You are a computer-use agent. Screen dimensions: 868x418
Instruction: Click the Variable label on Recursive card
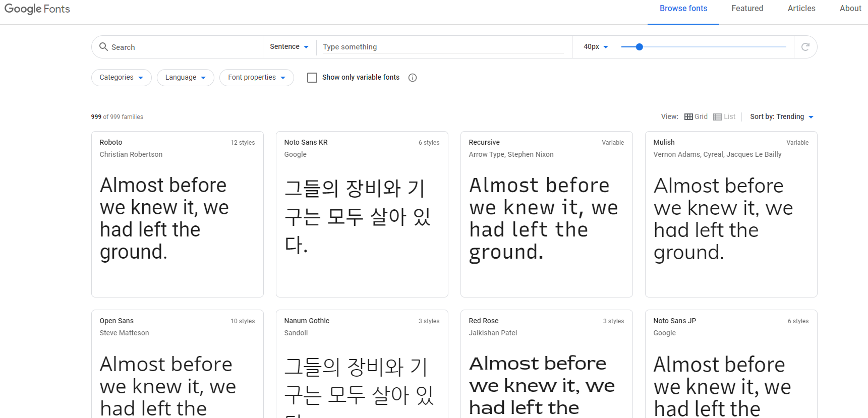pos(613,143)
